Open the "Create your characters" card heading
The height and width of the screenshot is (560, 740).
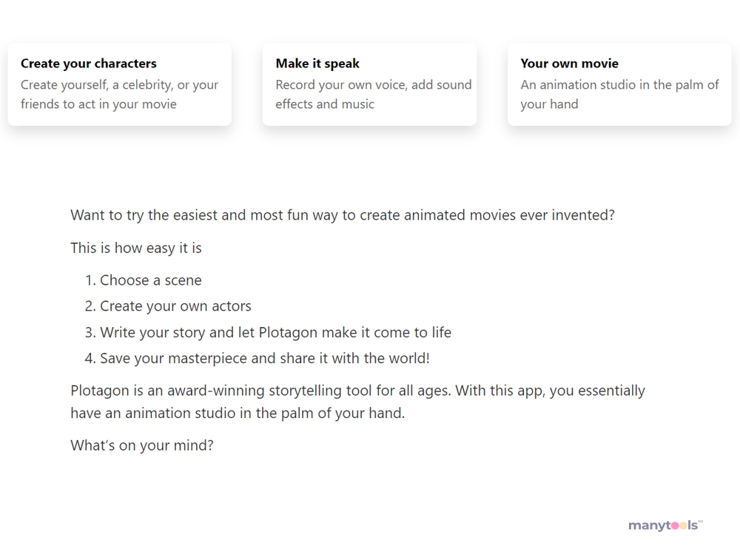coord(89,64)
